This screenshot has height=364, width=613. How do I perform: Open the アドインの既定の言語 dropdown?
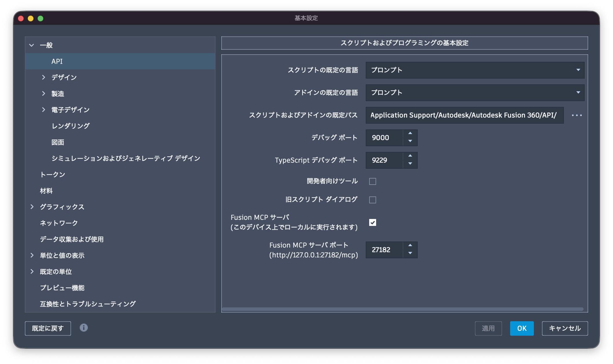[475, 93]
